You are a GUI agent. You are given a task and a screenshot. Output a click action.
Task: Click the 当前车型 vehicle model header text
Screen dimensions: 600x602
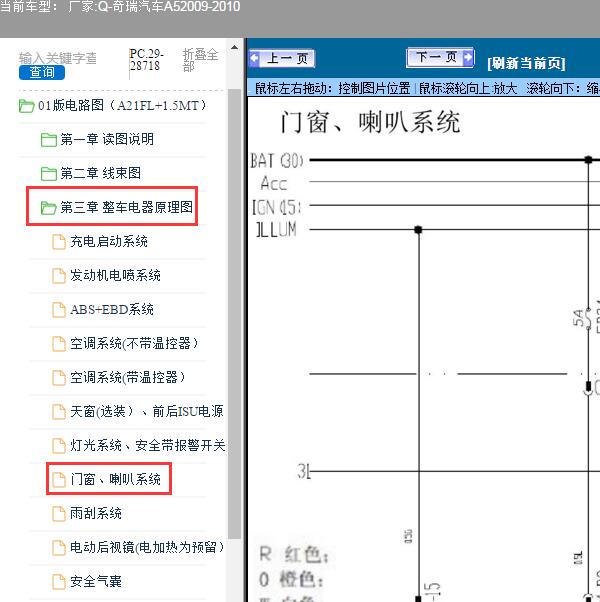[x=120, y=7]
